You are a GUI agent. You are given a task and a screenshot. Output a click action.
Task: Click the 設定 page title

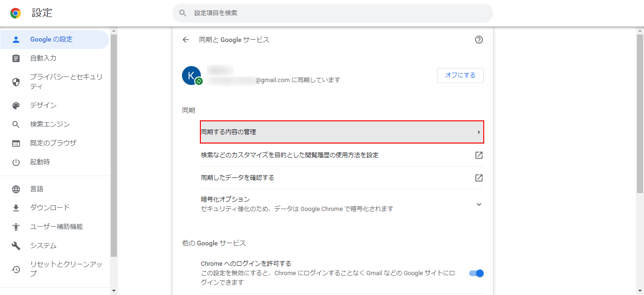click(x=42, y=13)
